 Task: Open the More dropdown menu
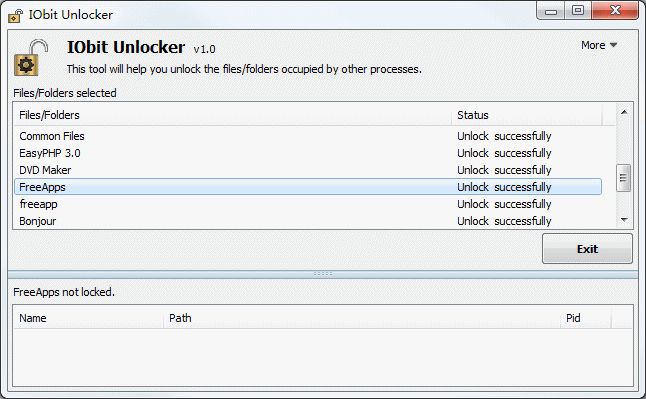599,45
